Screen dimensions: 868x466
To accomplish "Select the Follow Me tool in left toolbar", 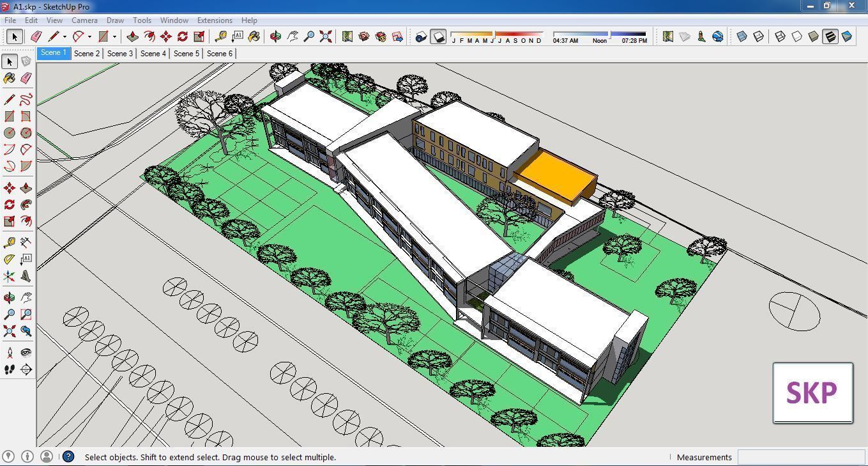I will point(26,205).
